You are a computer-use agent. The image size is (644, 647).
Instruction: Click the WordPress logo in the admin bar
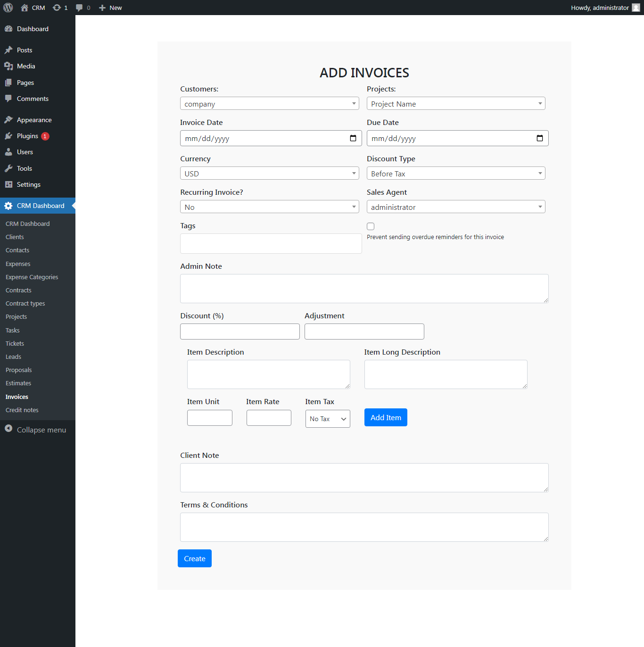click(8, 8)
